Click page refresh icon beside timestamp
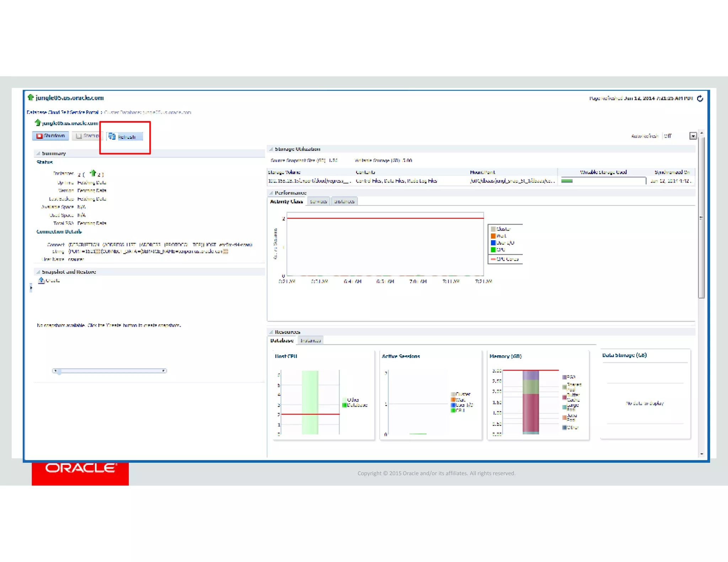 click(700, 98)
